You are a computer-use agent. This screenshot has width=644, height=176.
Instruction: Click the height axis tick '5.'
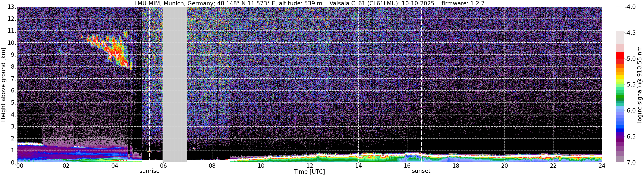tap(13, 102)
